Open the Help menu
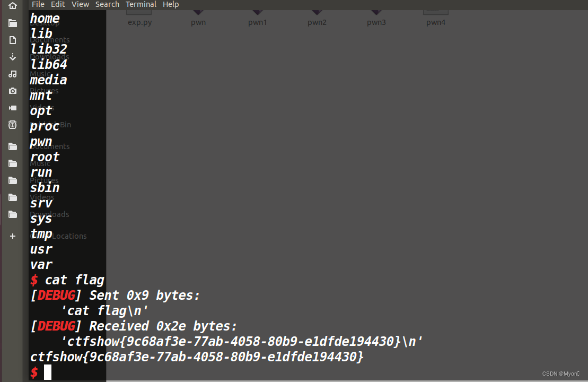 [x=171, y=4]
